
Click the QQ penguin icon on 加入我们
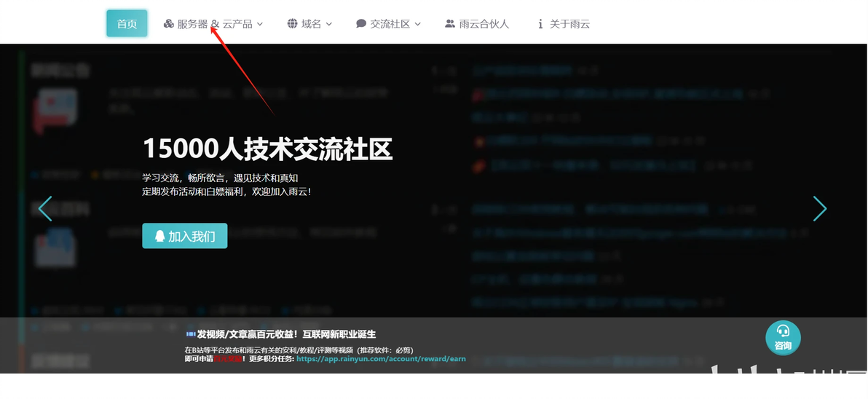click(159, 237)
